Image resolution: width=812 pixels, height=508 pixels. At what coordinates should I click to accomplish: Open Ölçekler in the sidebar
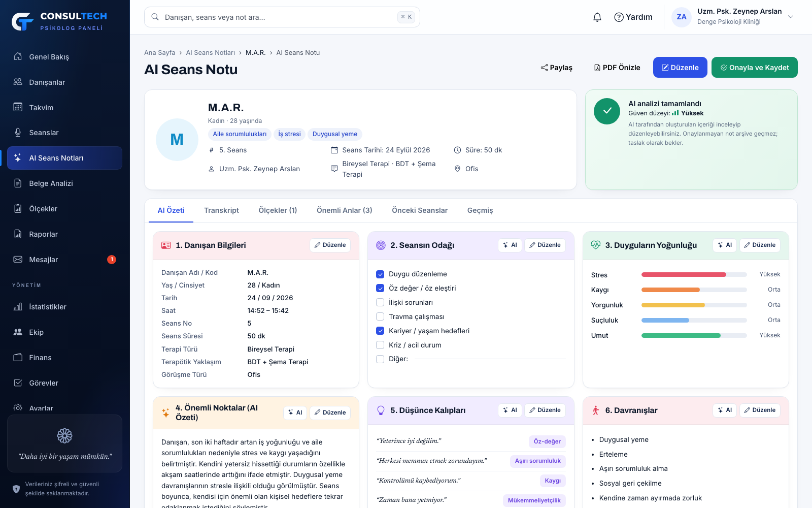pyautogui.click(x=65, y=209)
